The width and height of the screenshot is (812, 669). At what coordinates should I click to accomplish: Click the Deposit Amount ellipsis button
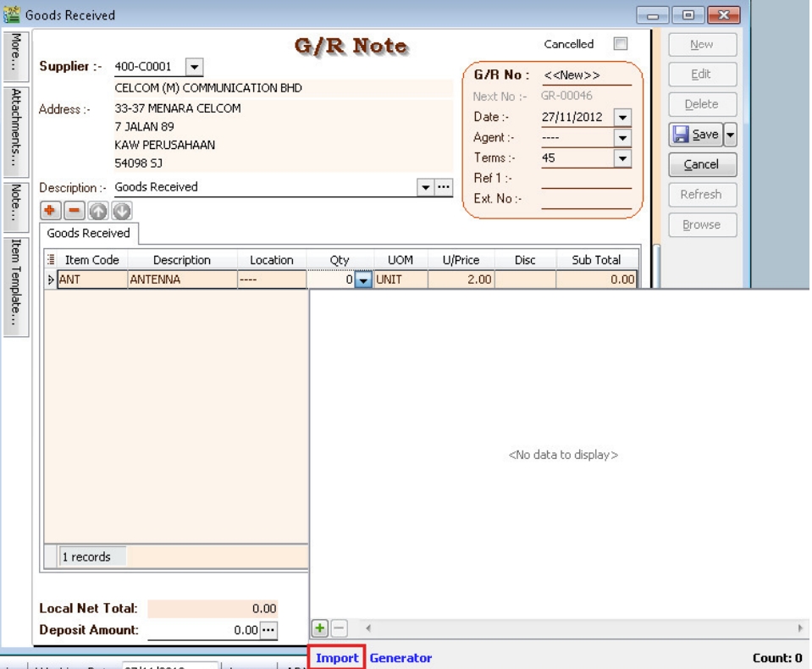[268, 630]
